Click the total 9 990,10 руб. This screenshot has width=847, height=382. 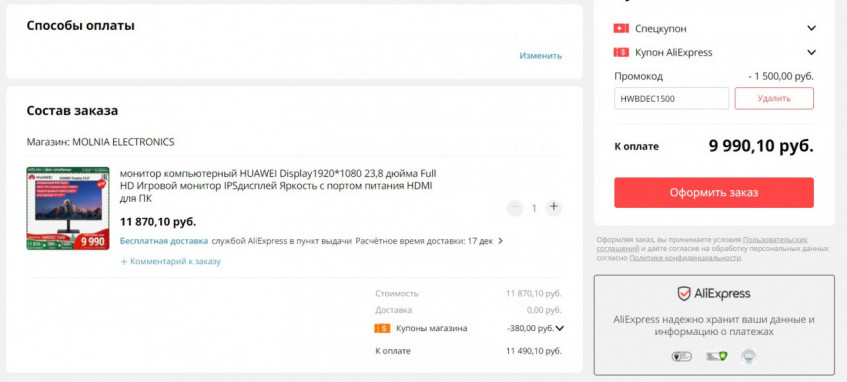[x=761, y=145]
